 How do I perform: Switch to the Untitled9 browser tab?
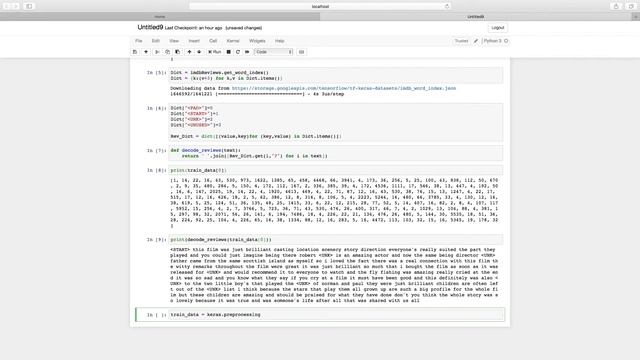[x=476, y=17]
